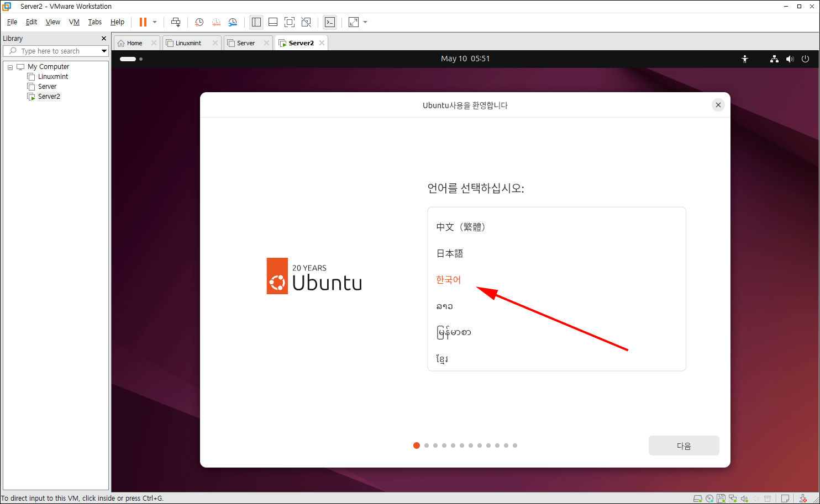Screen dimensions: 820x504
Task: Select ລາວ in the language list
Action: pos(556,306)
